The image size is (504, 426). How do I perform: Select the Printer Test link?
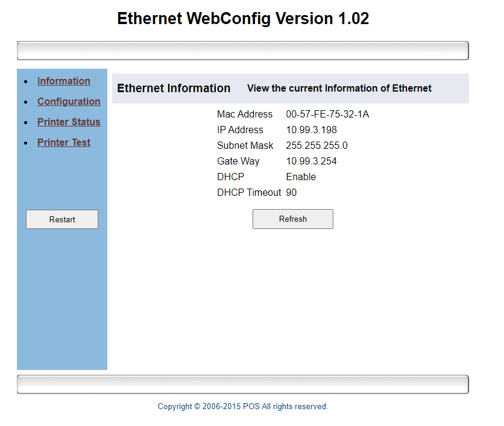pos(64,143)
